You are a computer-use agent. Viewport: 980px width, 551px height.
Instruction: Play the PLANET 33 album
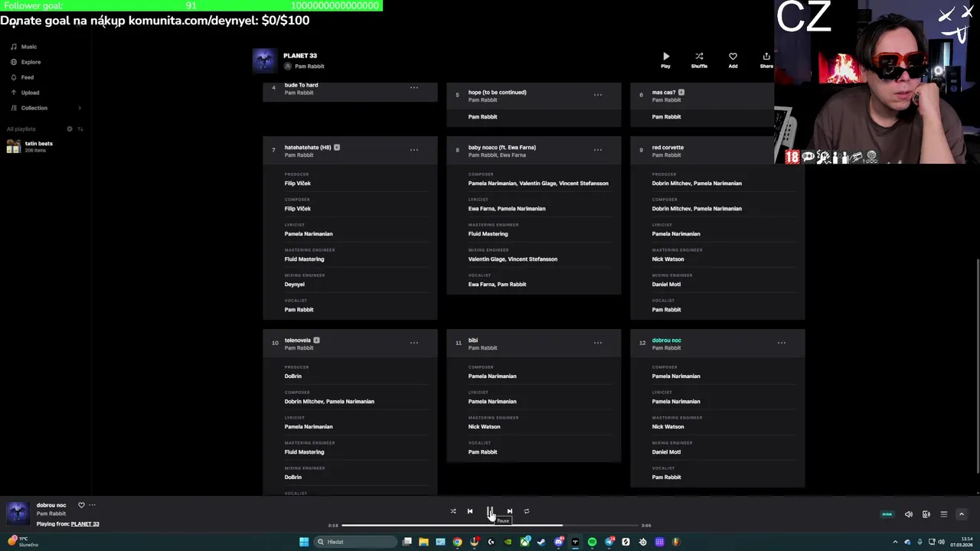[x=666, y=60]
